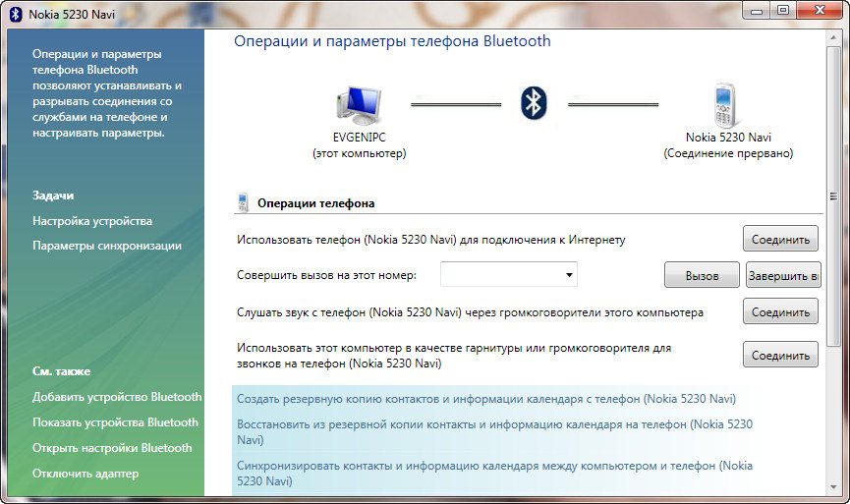850x504 pixels.
Task: Select Добавить устройство Bluetooth link
Action: click(x=116, y=397)
